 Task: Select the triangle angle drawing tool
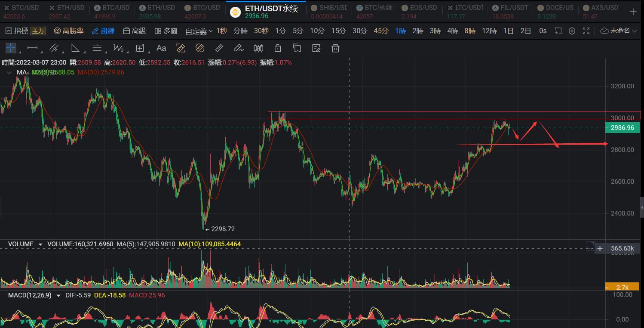click(75, 48)
